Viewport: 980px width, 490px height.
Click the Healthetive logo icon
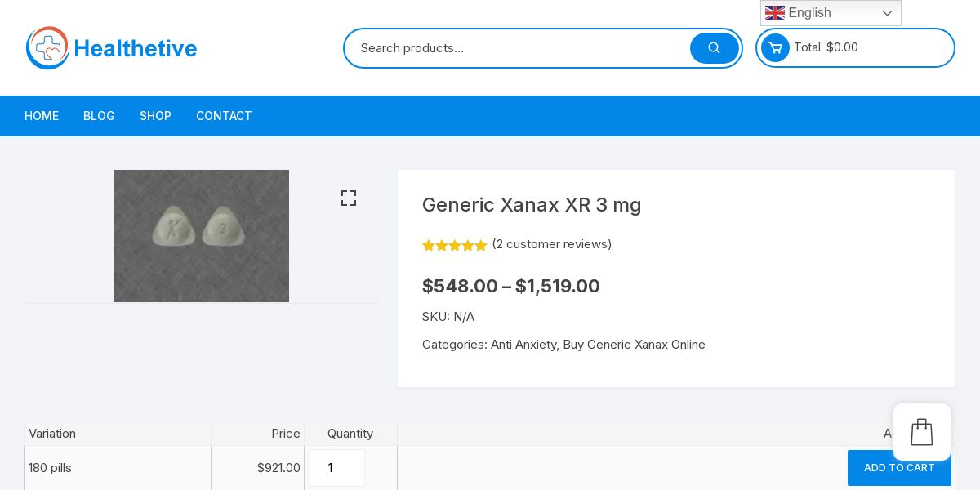pyautogui.click(x=47, y=48)
